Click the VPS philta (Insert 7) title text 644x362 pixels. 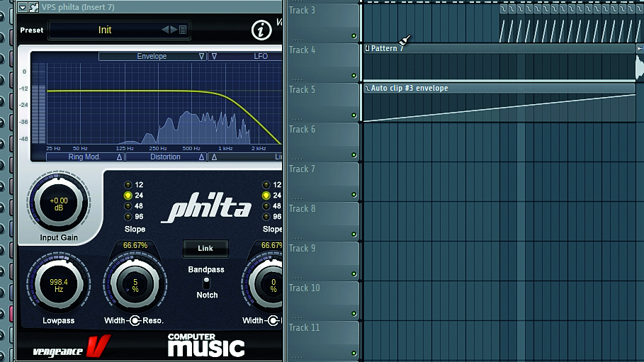tap(78, 7)
